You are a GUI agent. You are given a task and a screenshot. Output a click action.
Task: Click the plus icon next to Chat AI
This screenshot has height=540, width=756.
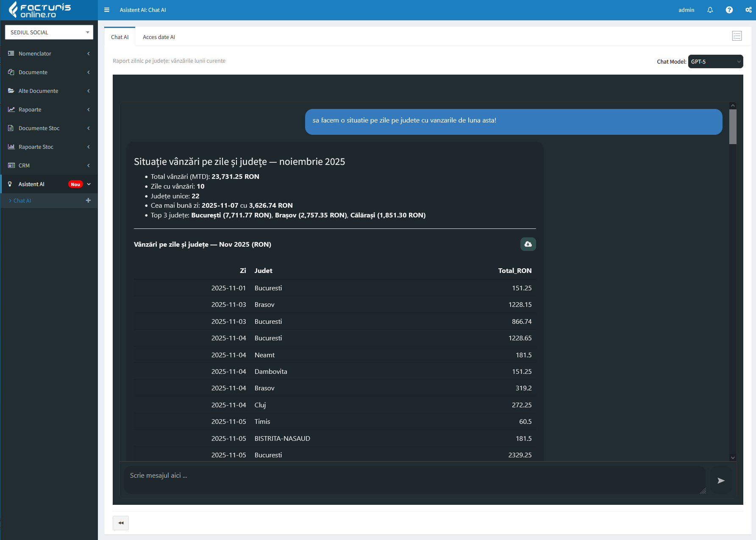[88, 200]
